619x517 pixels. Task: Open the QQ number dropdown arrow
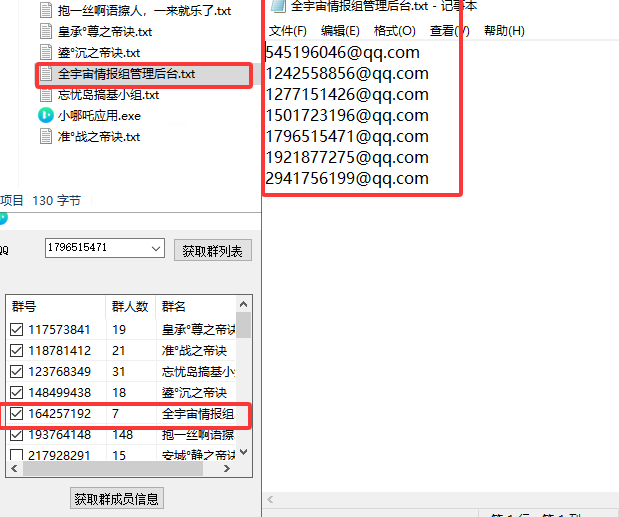(156, 248)
